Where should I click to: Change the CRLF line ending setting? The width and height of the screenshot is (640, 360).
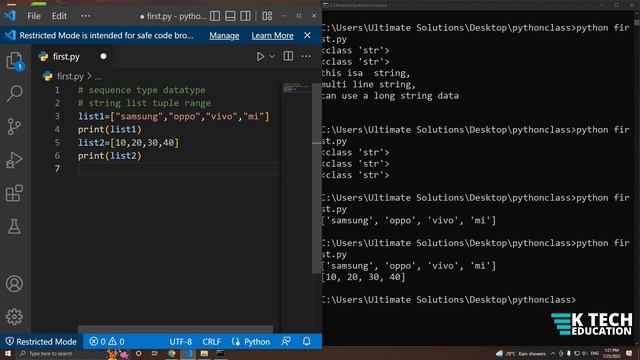click(x=211, y=342)
